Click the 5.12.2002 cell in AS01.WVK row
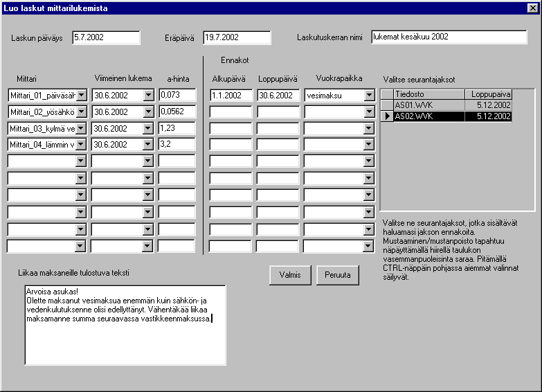This screenshot has width=542, height=392. point(488,105)
